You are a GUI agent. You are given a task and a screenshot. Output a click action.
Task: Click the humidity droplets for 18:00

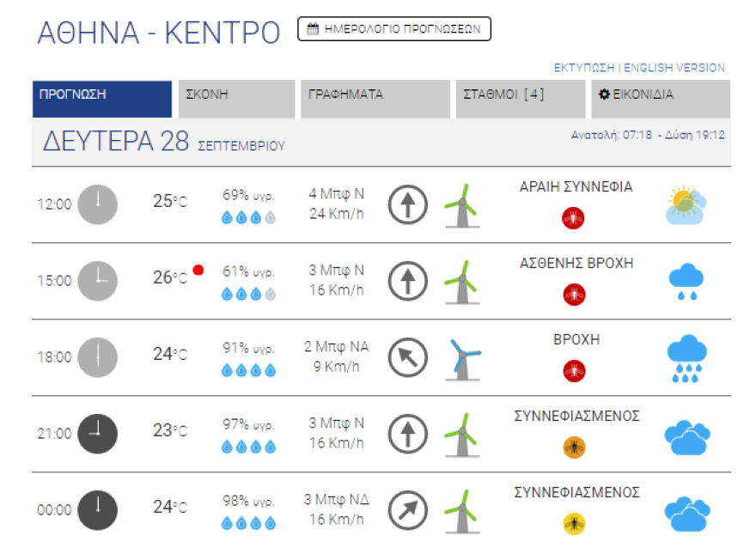point(248,372)
